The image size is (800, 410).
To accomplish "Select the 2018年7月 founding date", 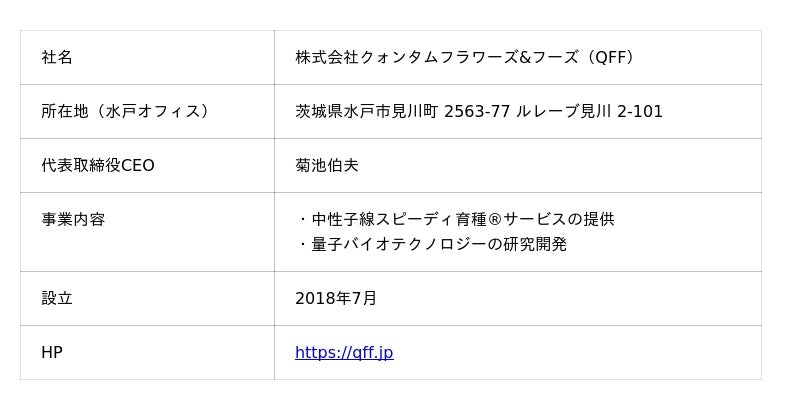I will coord(336,298).
